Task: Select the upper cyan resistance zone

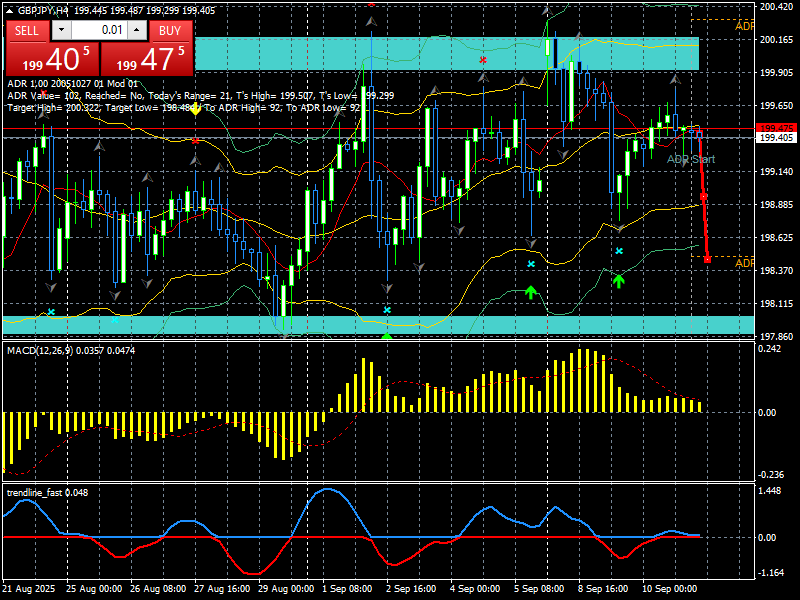Action: pos(446,54)
